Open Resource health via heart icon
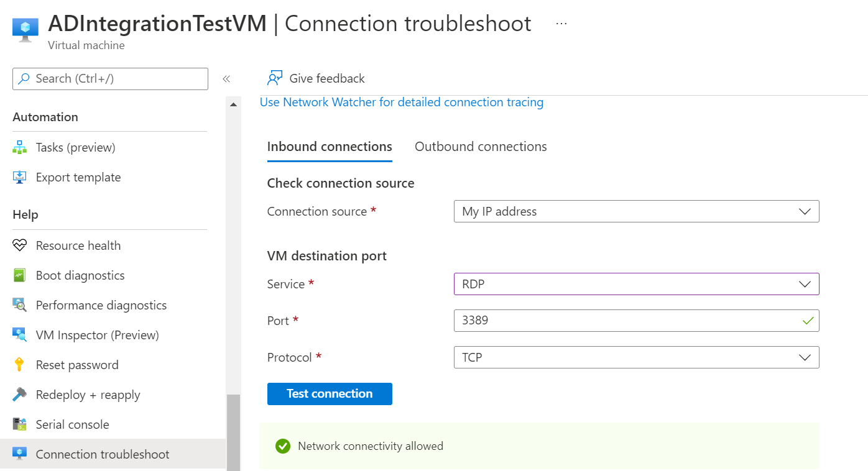Image resolution: width=868 pixels, height=471 pixels. tap(20, 245)
